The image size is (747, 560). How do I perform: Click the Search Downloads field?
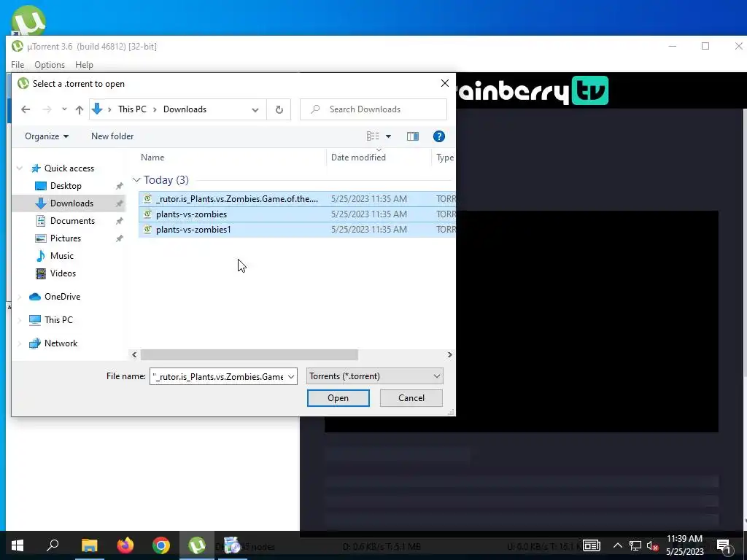pos(373,109)
